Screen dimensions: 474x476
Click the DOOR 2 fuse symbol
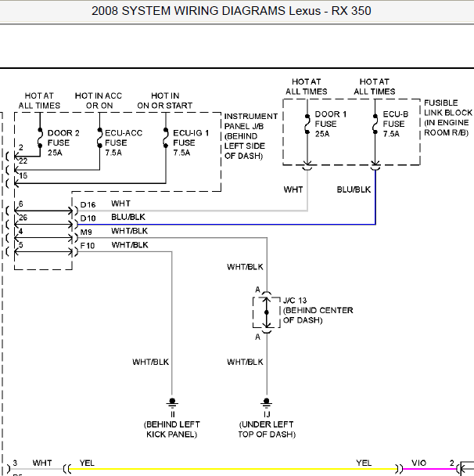40,138
